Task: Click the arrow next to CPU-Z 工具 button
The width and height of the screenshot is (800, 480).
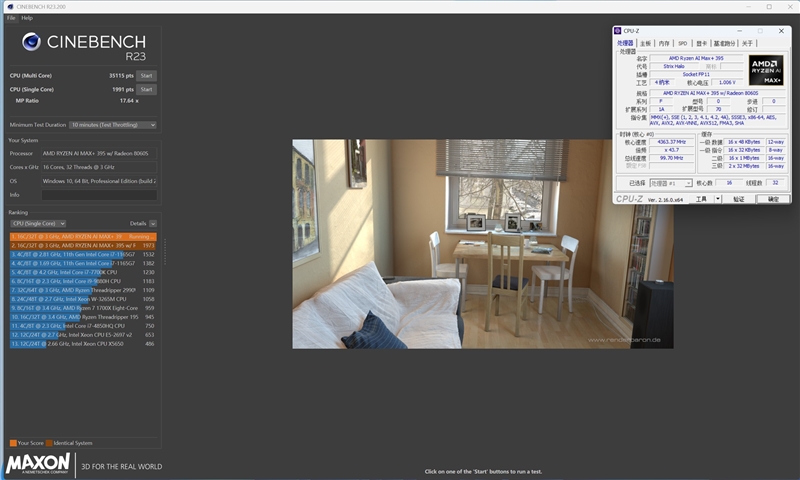Action: pyautogui.click(x=716, y=199)
